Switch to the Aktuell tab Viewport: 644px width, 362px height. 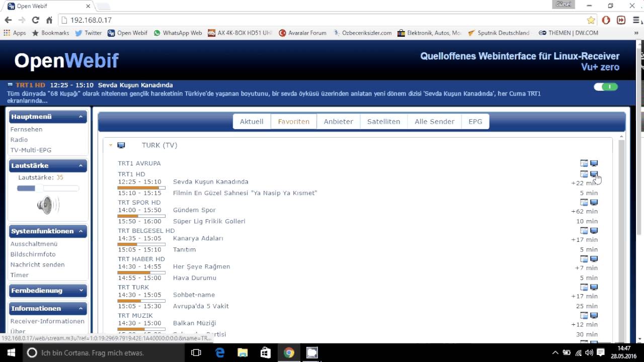click(252, 122)
